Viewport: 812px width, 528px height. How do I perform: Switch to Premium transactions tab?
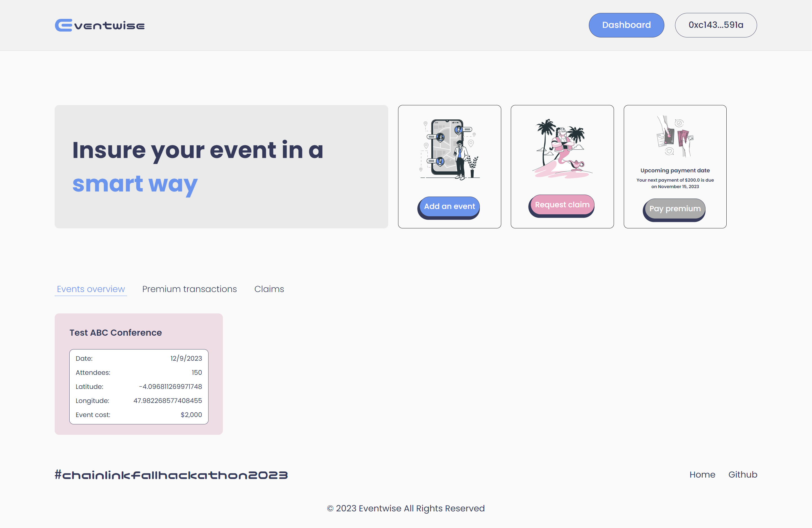point(189,289)
